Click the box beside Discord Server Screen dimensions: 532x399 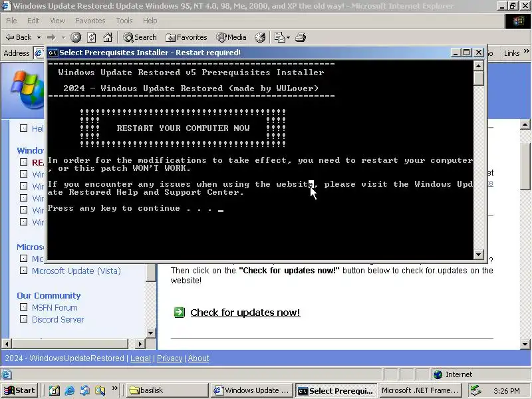pyautogui.click(x=23, y=319)
